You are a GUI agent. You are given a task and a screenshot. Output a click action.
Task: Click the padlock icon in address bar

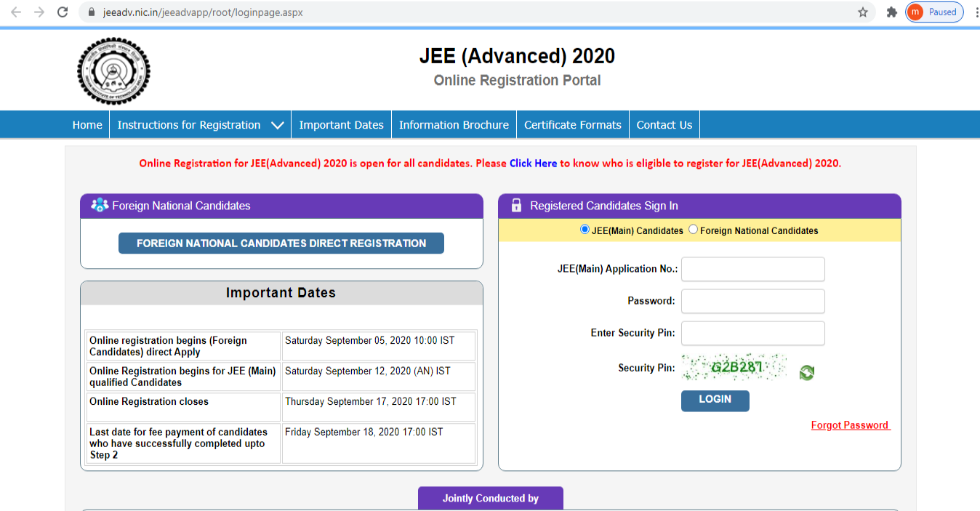point(92,12)
